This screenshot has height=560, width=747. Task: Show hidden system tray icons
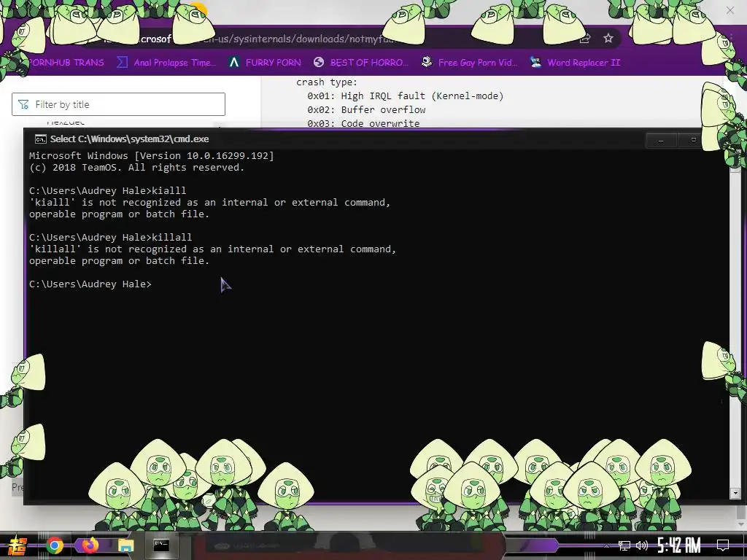pos(606,545)
